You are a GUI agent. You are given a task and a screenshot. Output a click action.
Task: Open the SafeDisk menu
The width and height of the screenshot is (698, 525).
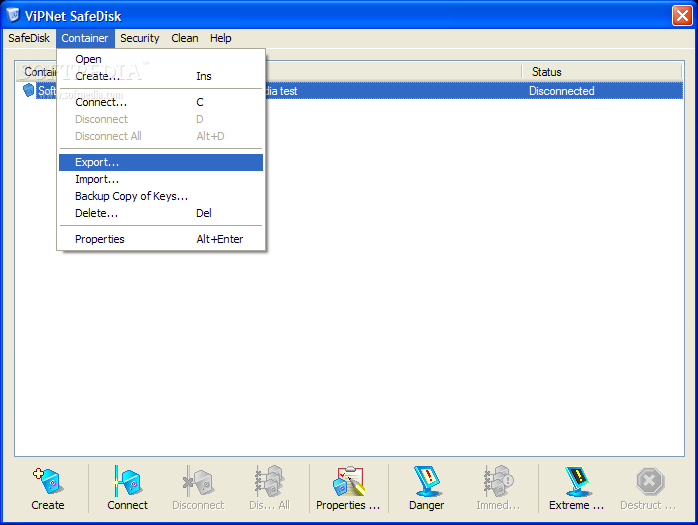pos(29,38)
